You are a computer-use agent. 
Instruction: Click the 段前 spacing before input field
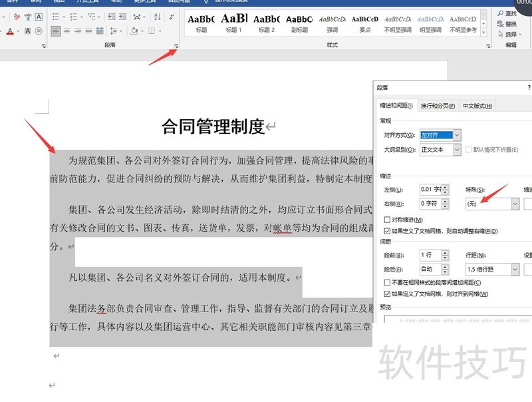430,255
